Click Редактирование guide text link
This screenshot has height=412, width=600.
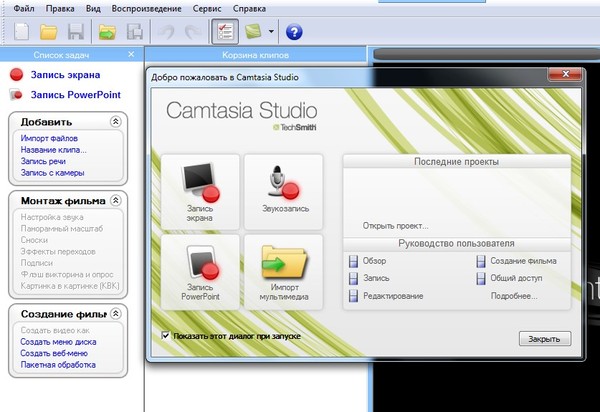pos(393,296)
